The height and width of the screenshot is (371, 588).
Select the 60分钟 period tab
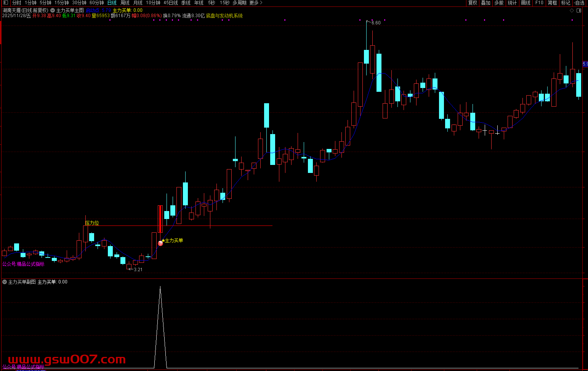pyautogui.click(x=96, y=3)
